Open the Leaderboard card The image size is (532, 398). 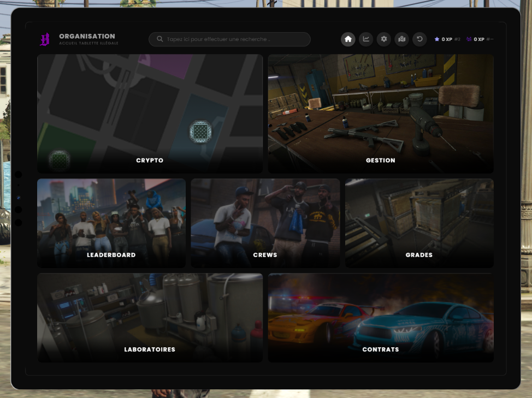coord(111,223)
